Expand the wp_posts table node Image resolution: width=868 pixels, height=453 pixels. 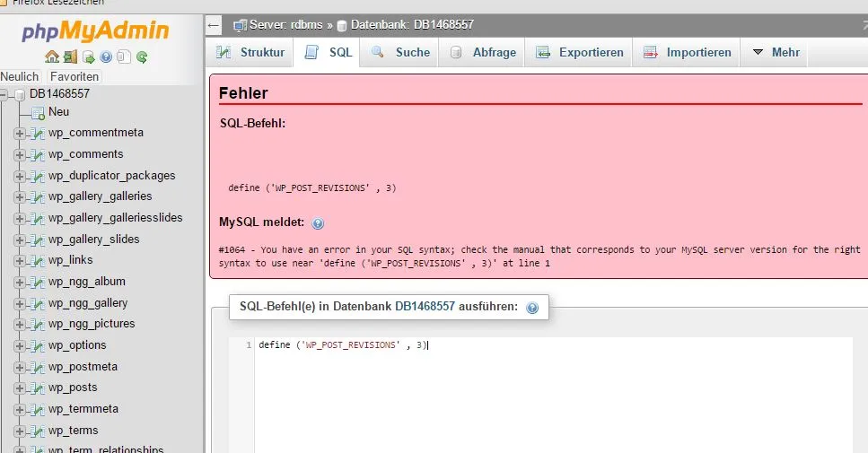pos(20,388)
